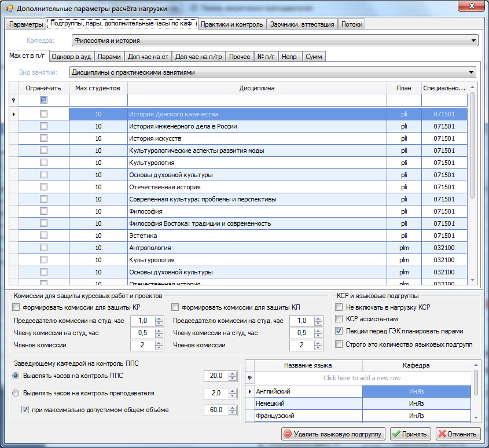Click the application icon in title bar

pyautogui.click(x=9, y=9)
